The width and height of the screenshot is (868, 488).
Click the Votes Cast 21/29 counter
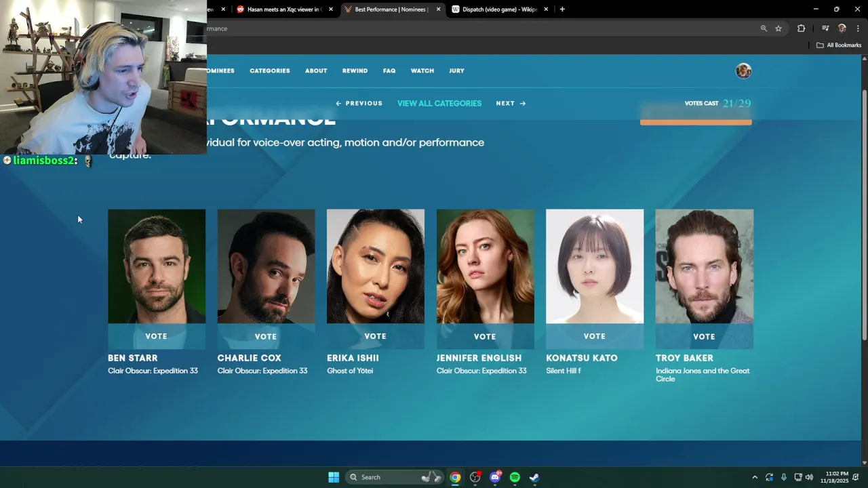tap(717, 104)
